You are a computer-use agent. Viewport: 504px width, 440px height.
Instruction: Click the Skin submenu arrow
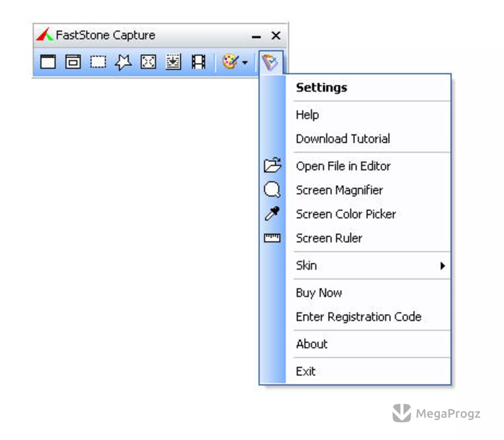[443, 266]
